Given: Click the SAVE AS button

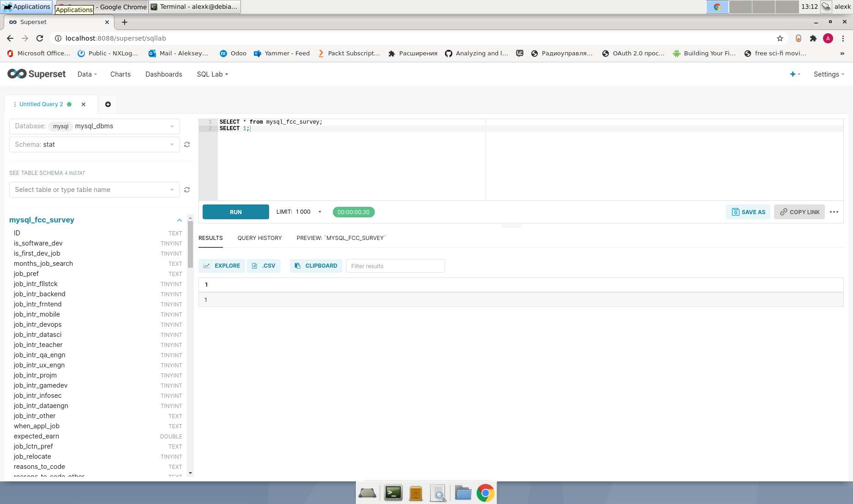Looking at the screenshot, I should tap(748, 212).
